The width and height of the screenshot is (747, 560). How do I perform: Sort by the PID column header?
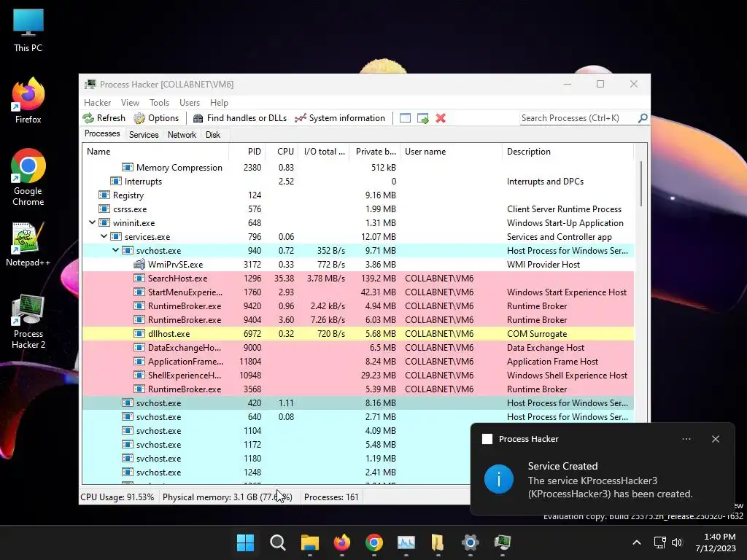click(x=247, y=152)
